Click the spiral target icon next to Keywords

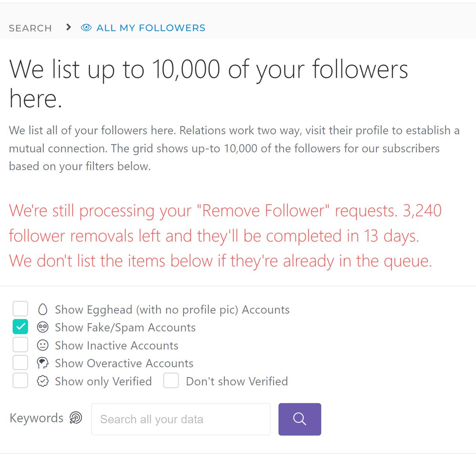click(75, 418)
